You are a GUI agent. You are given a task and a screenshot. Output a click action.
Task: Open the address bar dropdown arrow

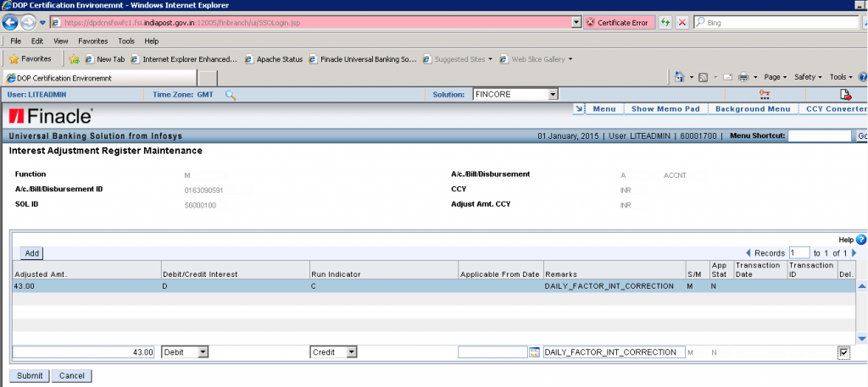click(x=576, y=23)
